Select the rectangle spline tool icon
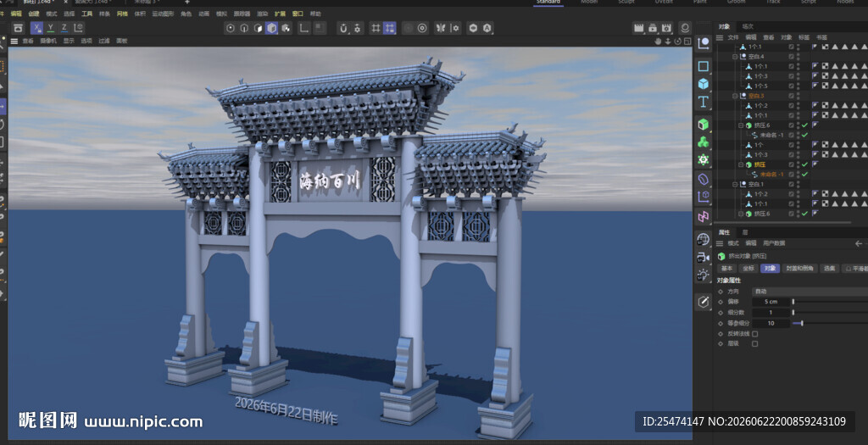 tap(704, 66)
